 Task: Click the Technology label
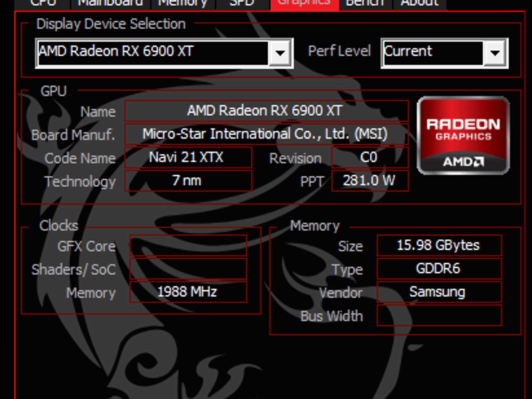tap(80, 182)
